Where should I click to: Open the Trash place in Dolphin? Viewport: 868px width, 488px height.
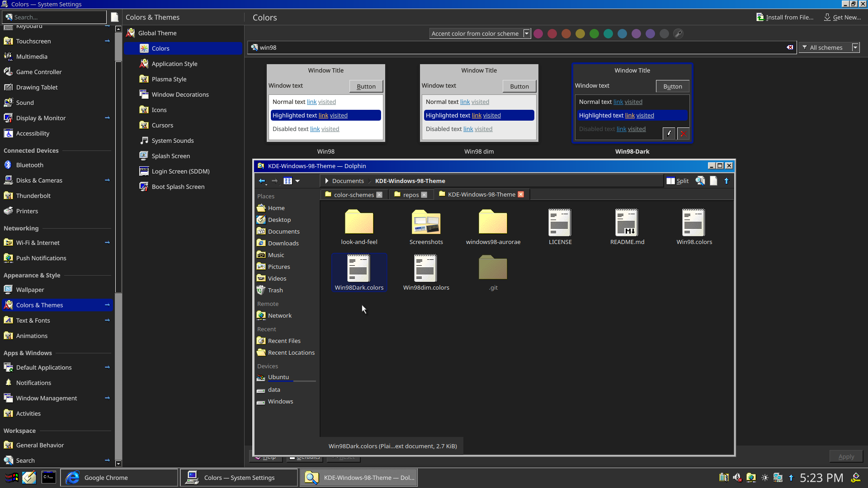[275, 290]
